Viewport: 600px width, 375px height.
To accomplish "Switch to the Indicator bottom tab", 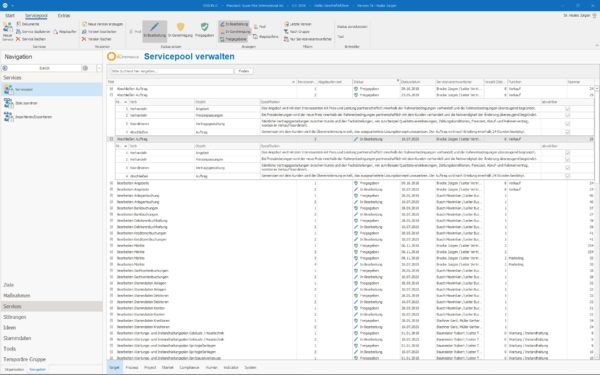I will coord(231,367).
